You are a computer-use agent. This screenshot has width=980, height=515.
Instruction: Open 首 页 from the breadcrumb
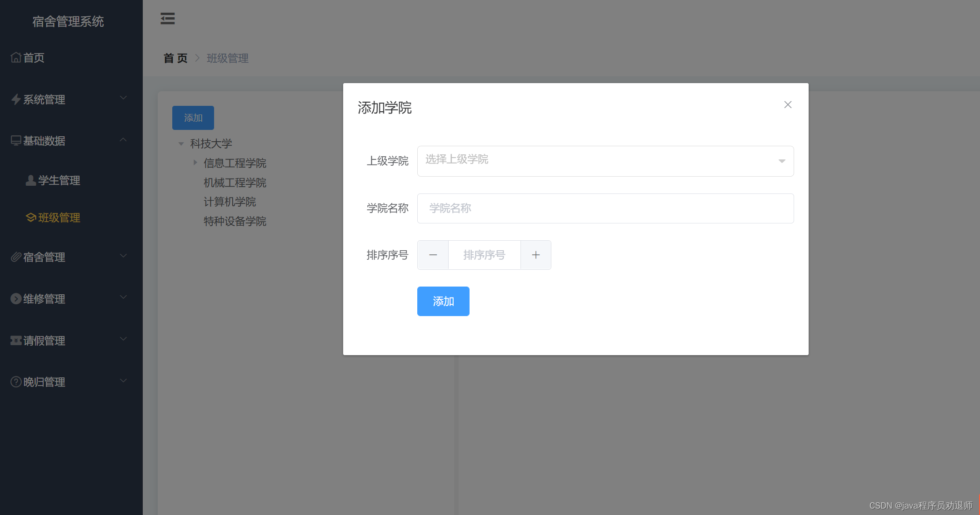click(x=175, y=58)
